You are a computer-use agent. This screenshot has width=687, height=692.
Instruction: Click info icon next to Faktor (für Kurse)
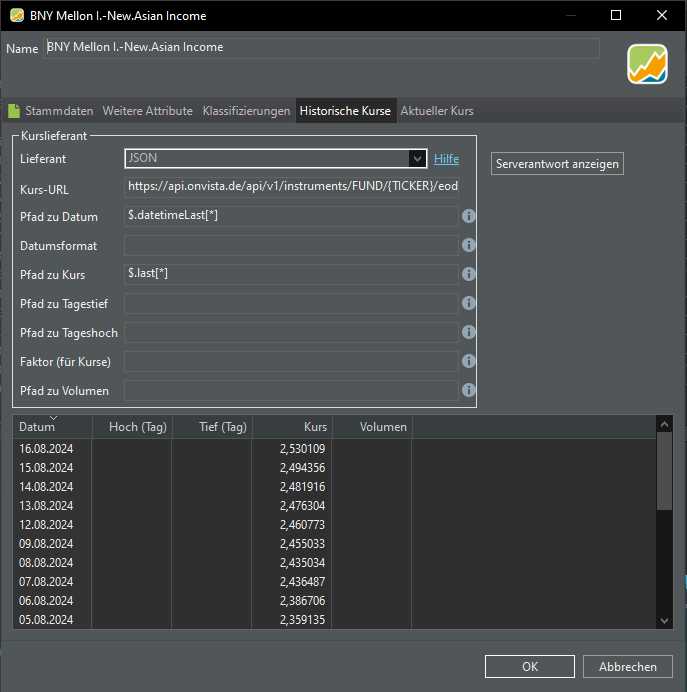tap(468, 361)
